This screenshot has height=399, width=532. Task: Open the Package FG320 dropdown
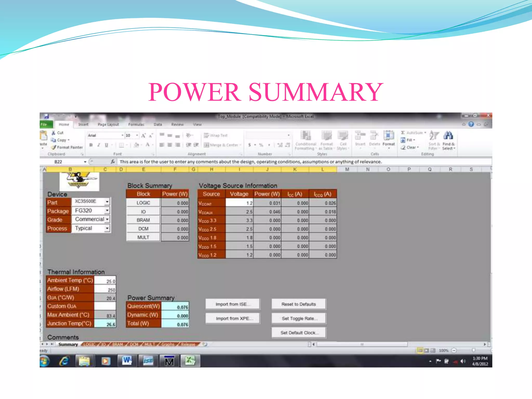pos(107,210)
